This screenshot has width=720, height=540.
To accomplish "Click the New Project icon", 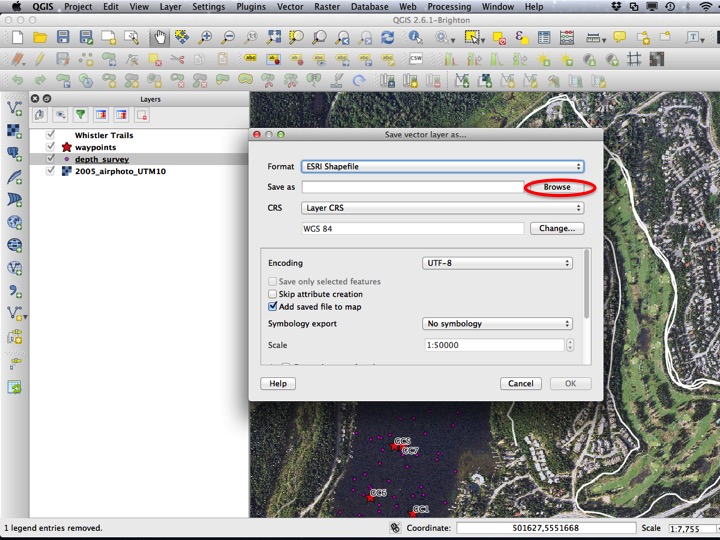I will (x=17, y=37).
